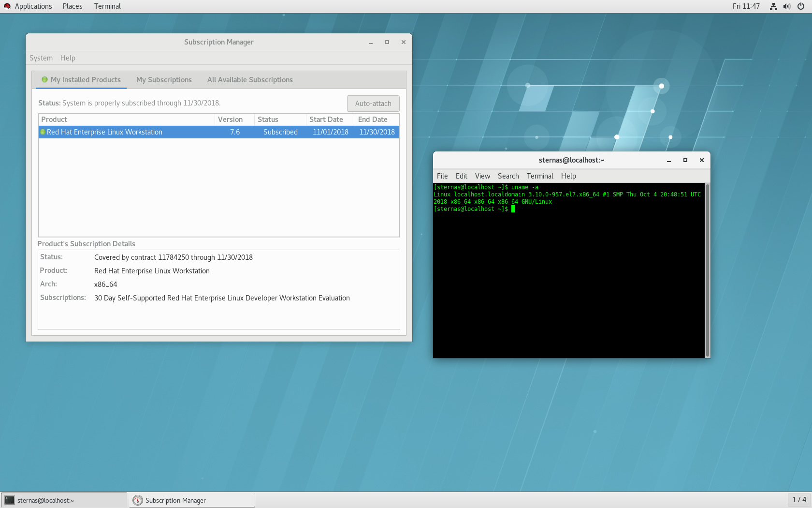Viewport: 812px width, 508px height.
Task: Open the Applications menu
Action: [x=33, y=6]
